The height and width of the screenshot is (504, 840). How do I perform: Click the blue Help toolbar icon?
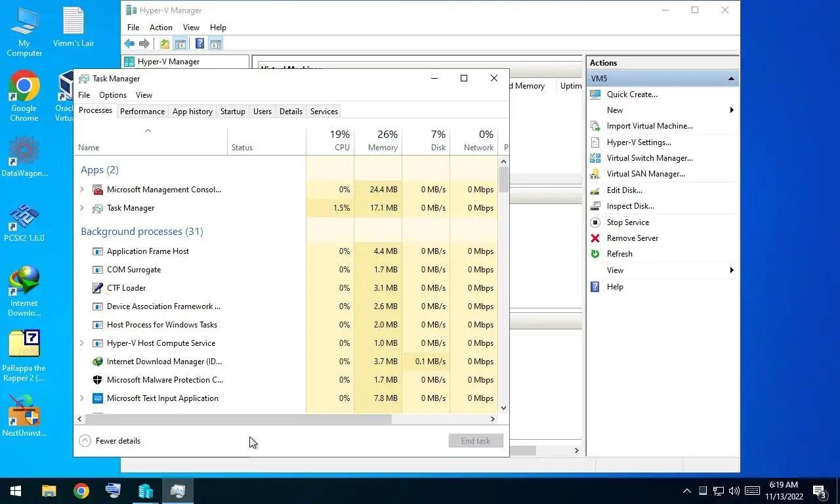(x=199, y=44)
